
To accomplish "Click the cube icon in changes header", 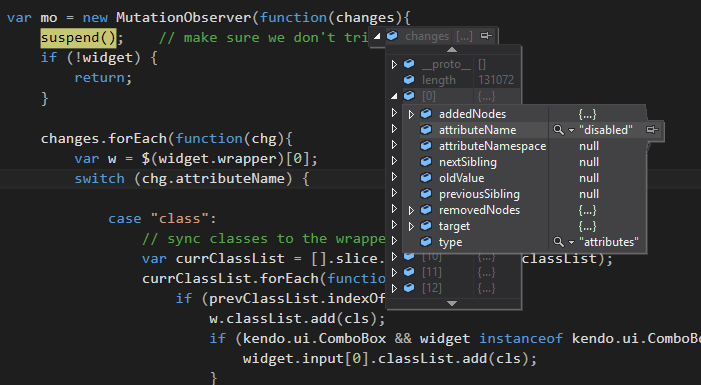I will click(392, 35).
